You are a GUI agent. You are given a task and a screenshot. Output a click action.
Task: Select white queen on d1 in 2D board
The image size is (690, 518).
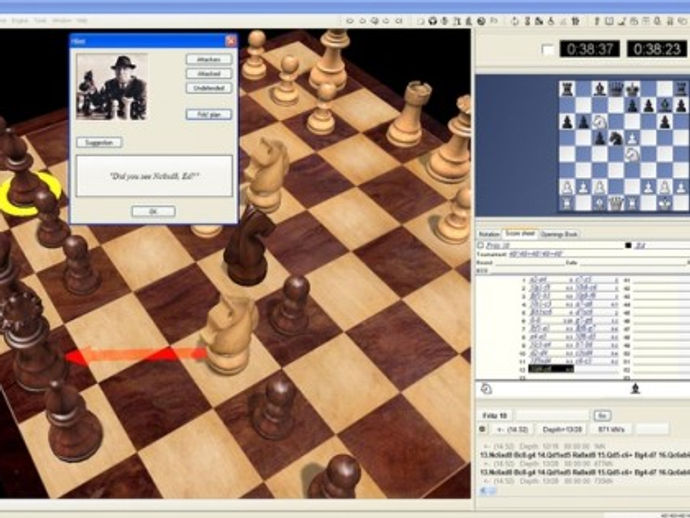616,203
